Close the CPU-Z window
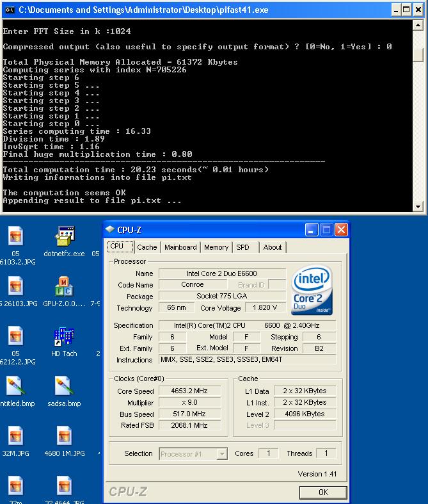The width and height of the screenshot is (428, 504). tap(341, 229)
